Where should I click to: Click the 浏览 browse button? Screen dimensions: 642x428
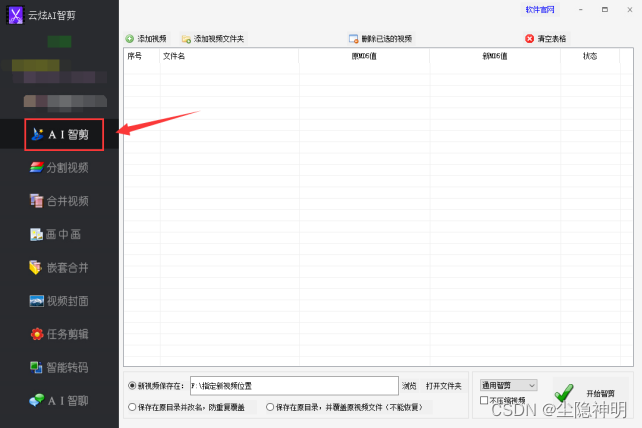[409, 386]
